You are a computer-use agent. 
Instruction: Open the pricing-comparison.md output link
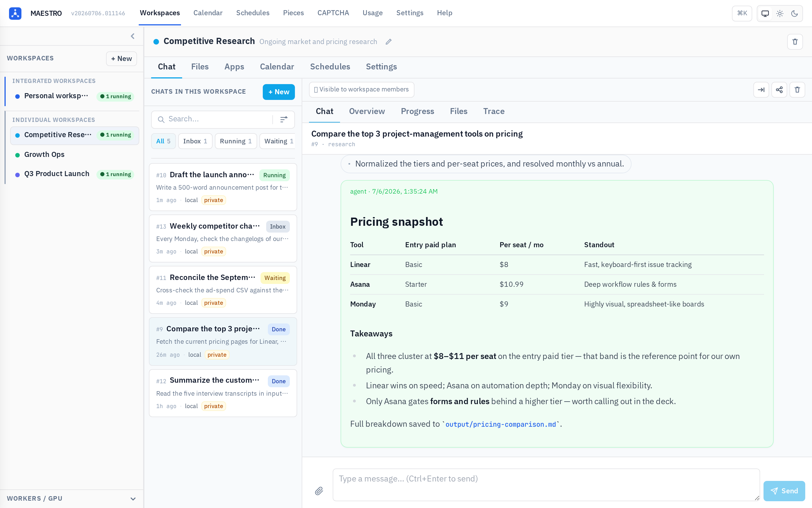(x=501, y=424)
